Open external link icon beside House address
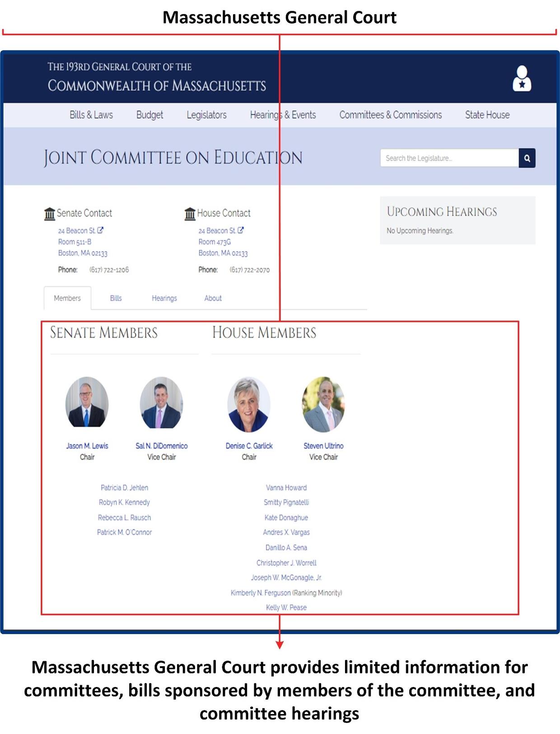The image size is (560, 734). click(241, 230)
